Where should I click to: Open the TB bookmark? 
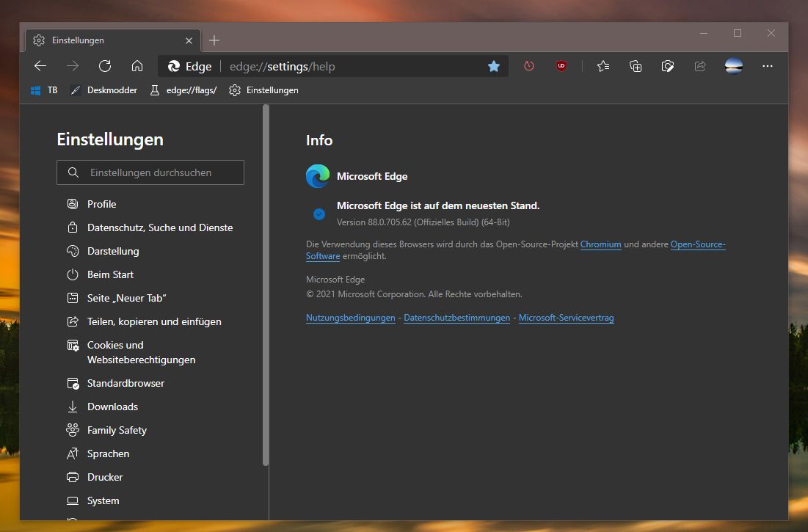(44, 90)
